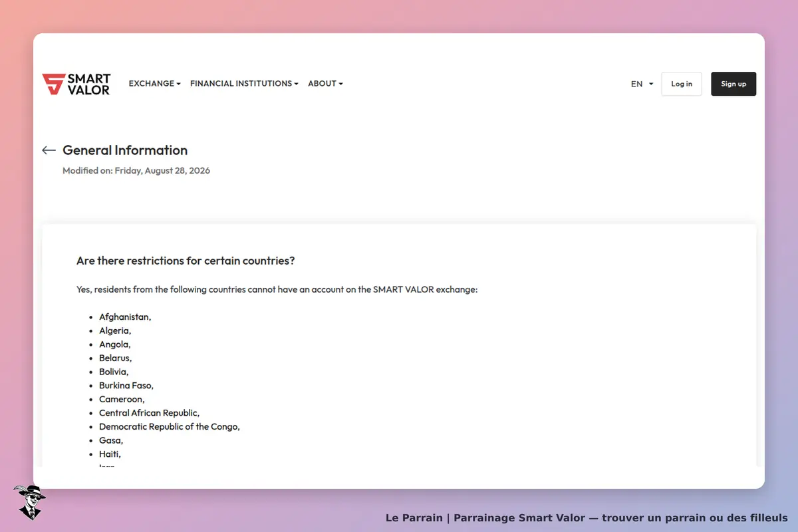The image size is (798, 532).
Task: Click Democratic Republic of the Congo entry
Action: (170, 427)
